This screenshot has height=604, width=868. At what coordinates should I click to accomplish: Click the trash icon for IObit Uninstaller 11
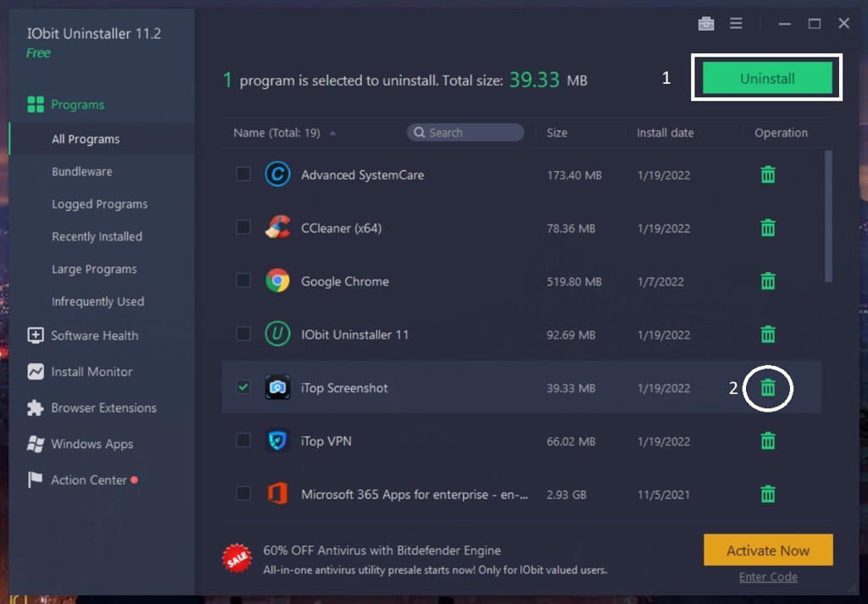click(768, 334)
